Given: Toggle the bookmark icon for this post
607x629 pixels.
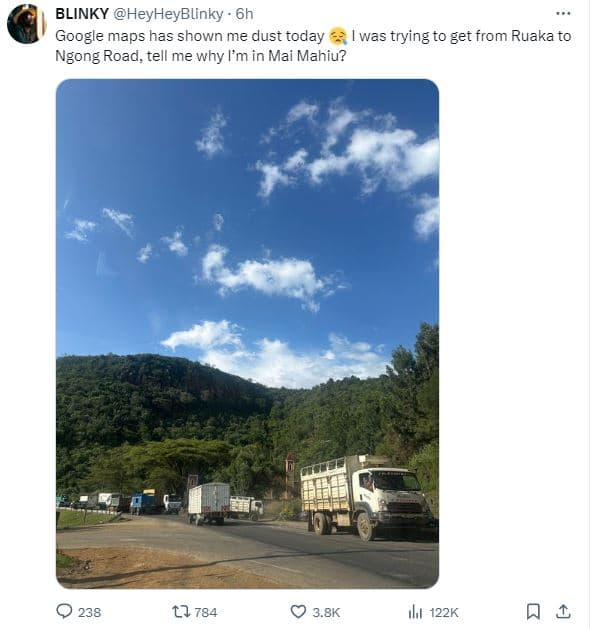Looking at the screenshot, I should point(533,611).
